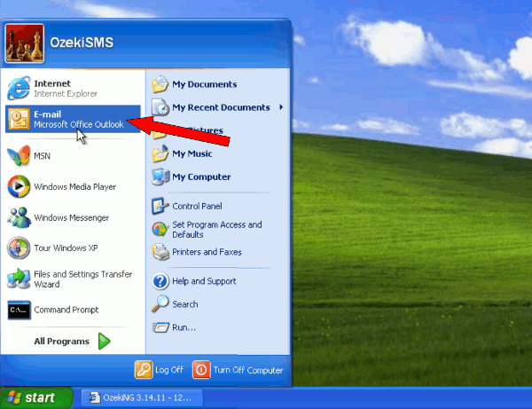This screenshot has width=532, height=409.
Task: Click the Search magnifying glass icon
Action: 160,304
